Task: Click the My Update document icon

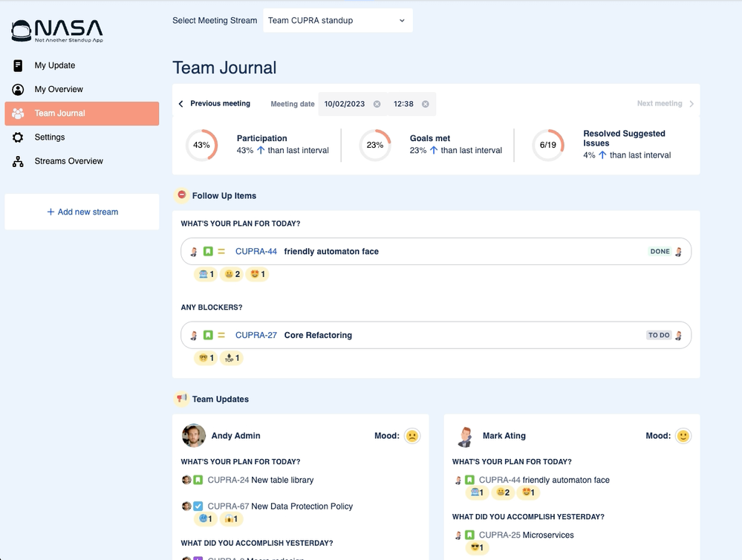Action: click(x=18, y=66)
